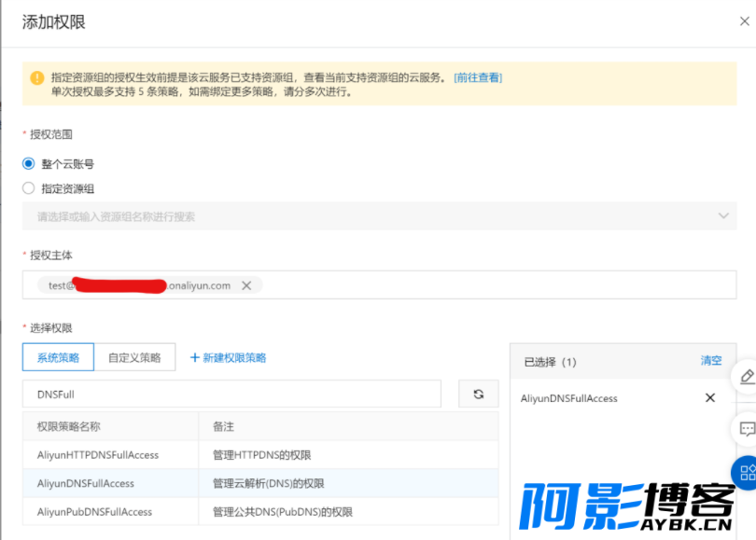Click the 已选择 (1) header text
This screenshot has height=540, width=756.
pyautogui.click(x=550, y=362)
